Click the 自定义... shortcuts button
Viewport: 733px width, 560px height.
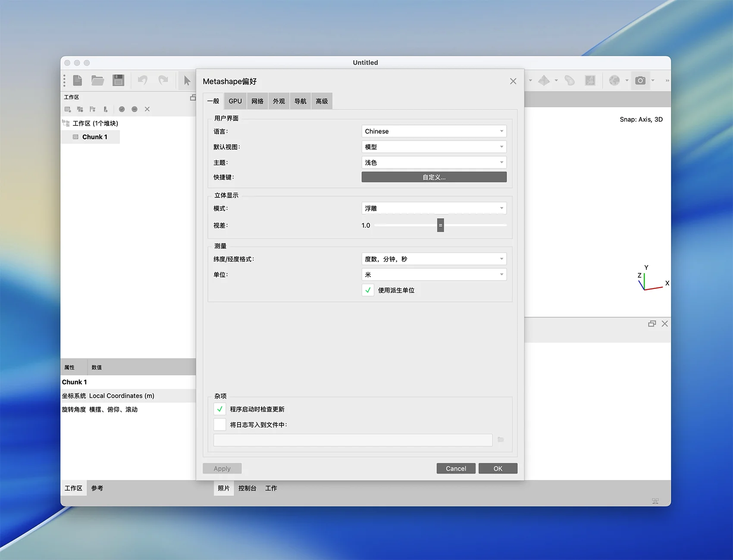[x=434, y=177]
